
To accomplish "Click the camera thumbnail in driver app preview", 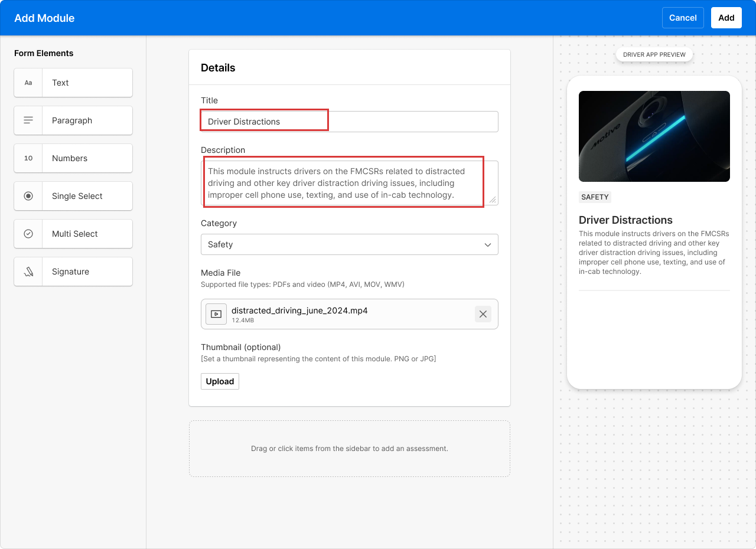I will coord(654,136).
